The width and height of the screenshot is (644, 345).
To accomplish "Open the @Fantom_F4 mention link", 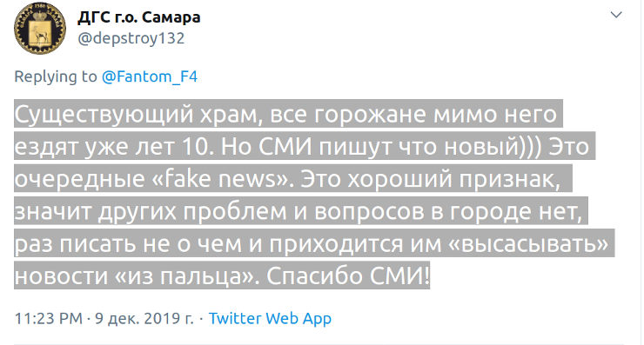I will coord(150,76).
